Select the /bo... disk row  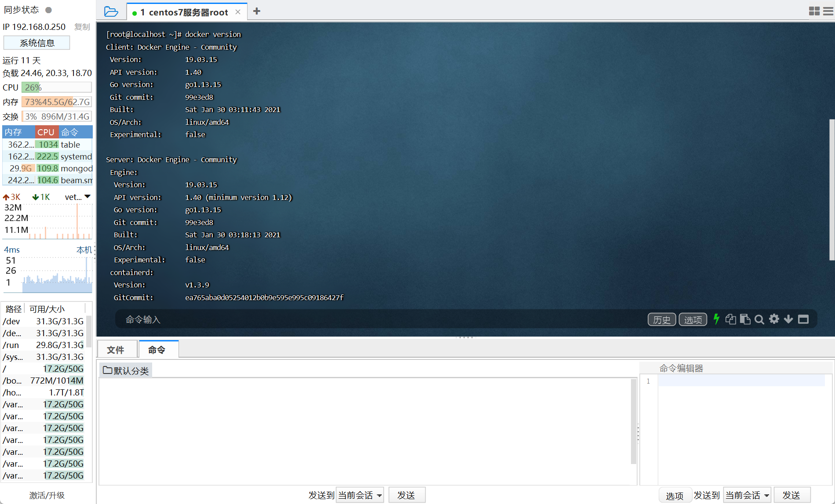[43, 381]
